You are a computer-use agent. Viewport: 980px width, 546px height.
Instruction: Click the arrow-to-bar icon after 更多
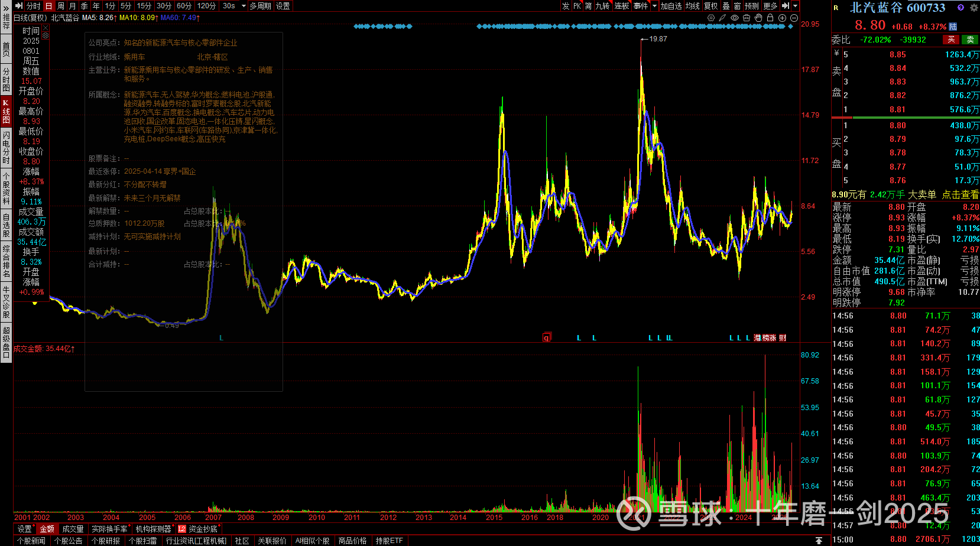786,6
